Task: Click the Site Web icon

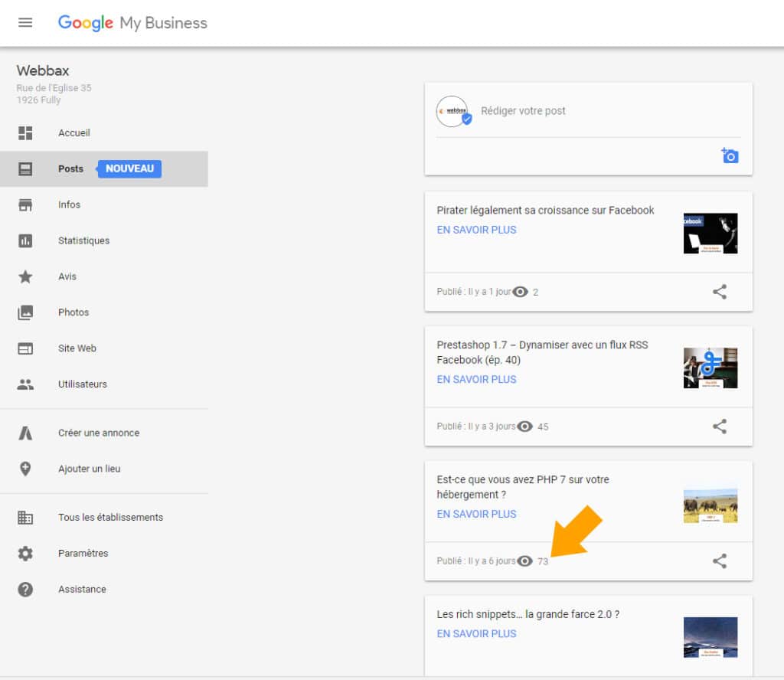Action: [25, 348]
